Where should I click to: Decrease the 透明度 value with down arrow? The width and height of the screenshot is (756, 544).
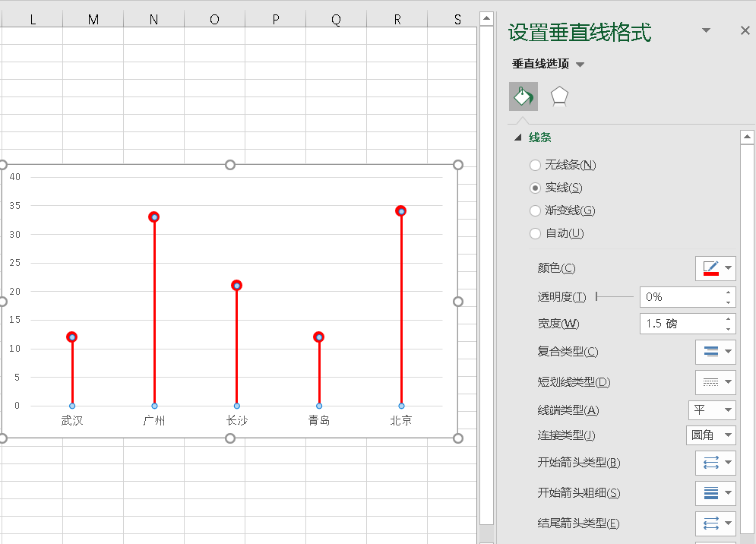point(729,302)
